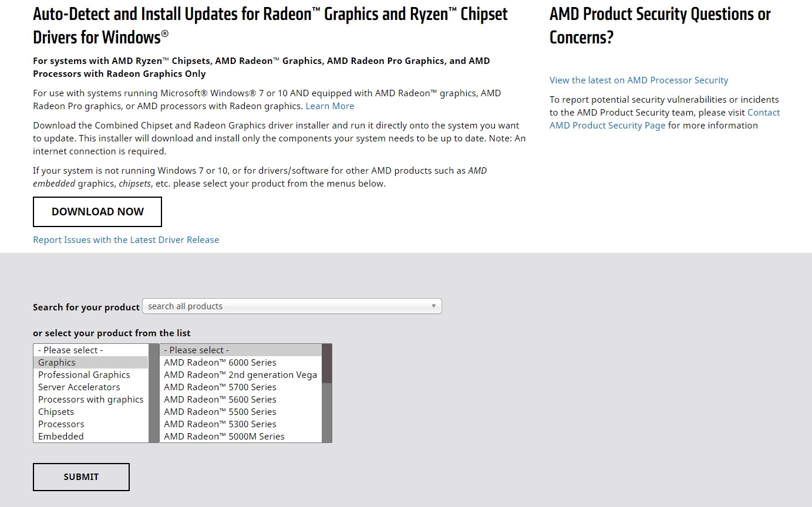The width and height of the screenshot is (812, 507).
Task: Click the series list scrollbar thumb
Action: click(327, 364)
